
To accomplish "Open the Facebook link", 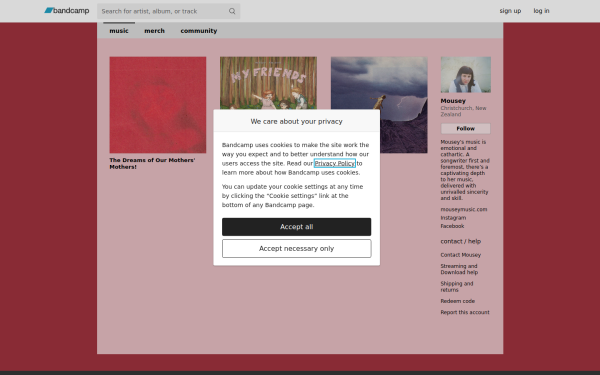I will click(x=452, y=226).
